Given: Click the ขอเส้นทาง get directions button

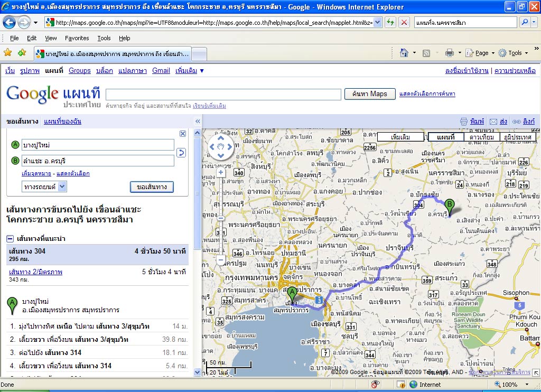Looking at the screenshot, I should pyautogui.click(x=152, y=186).
